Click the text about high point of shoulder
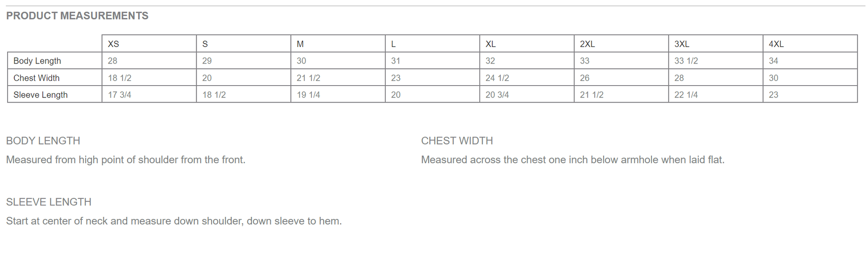Viewport: 868px width, 258px height. click(126, 160)
